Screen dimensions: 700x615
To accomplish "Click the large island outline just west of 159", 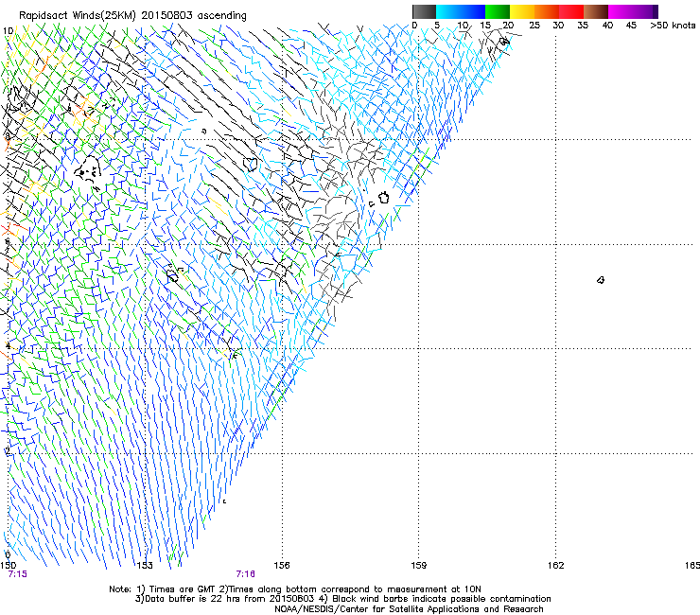I will (x=383, y=198).
